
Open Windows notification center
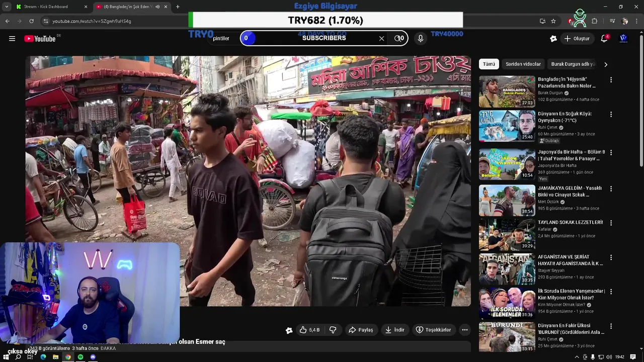tap(633, 357)
